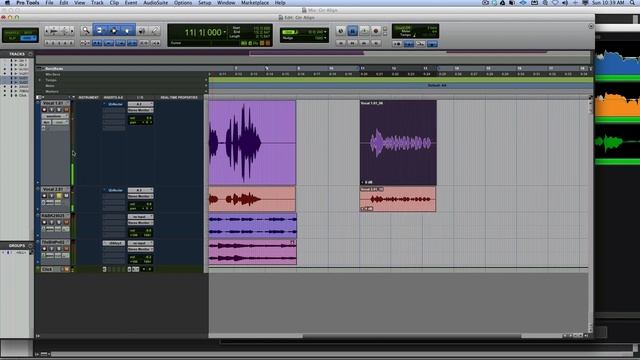Select zoom preset 1 button

point(48,43)
